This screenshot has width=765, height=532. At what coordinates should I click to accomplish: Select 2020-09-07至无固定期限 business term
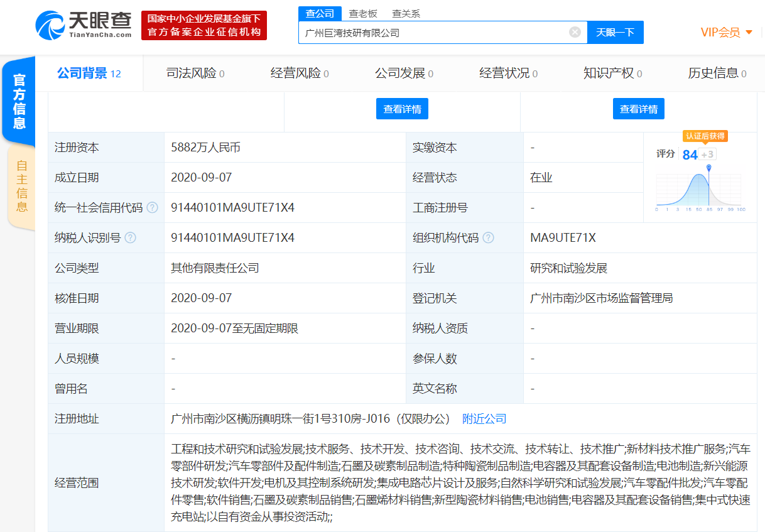pos(234,328)
